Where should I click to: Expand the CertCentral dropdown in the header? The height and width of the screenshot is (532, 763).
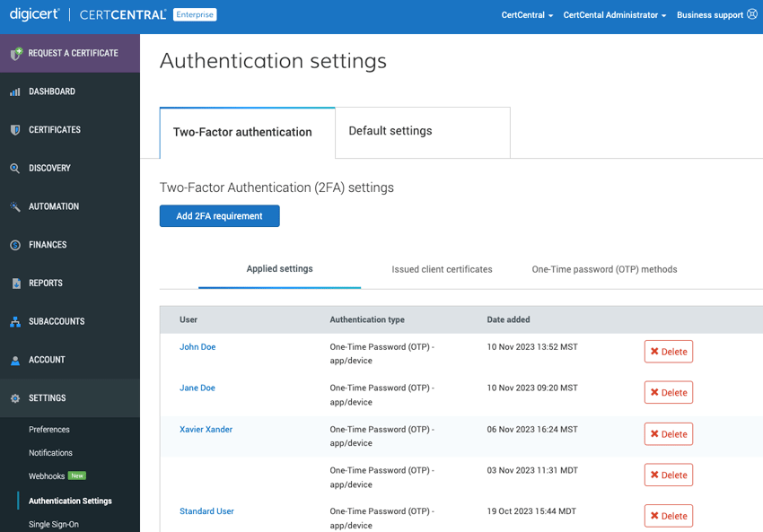coord(527,14)
